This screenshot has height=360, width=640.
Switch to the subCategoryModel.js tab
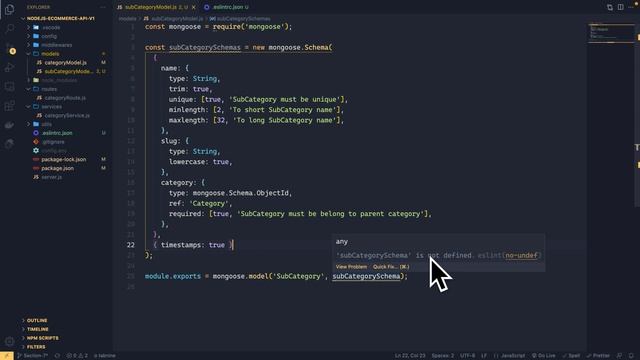tap(151, 7)
